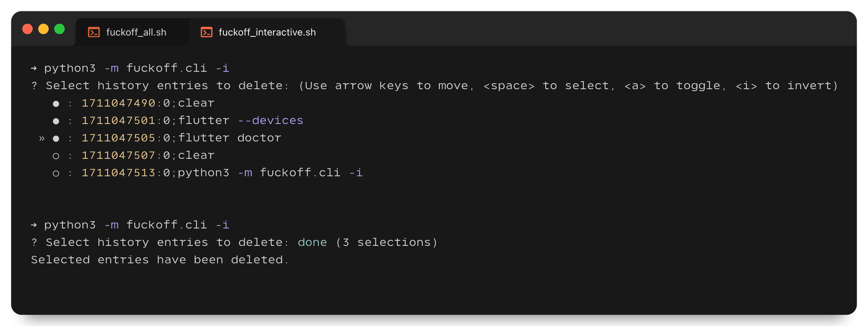Click the terminal icon on the fuckoff_all.sh tab

(x=94, y=32)
